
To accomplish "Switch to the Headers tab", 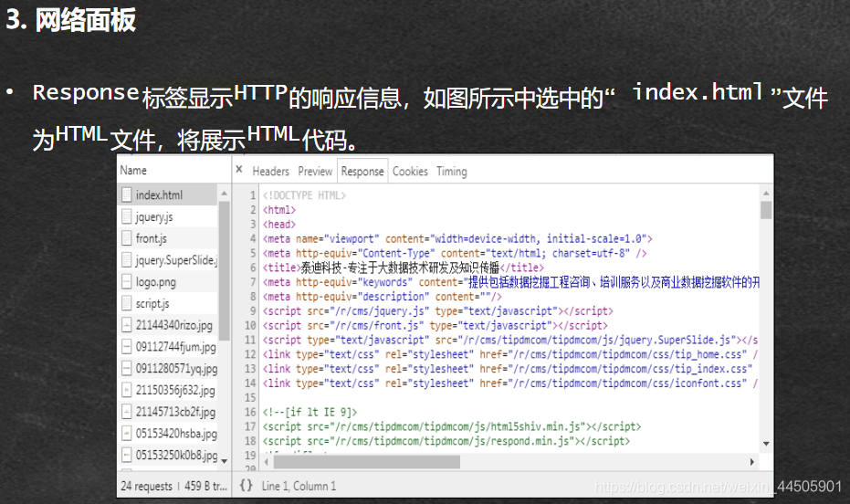I will click(270, 172).
